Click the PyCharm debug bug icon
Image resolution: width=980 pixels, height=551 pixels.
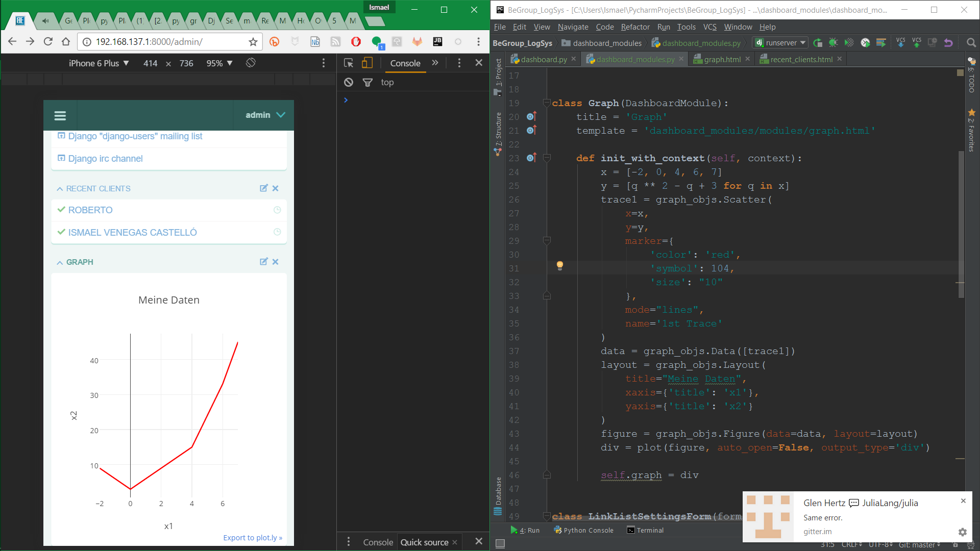pyautogui.click(x=833, y=43)
